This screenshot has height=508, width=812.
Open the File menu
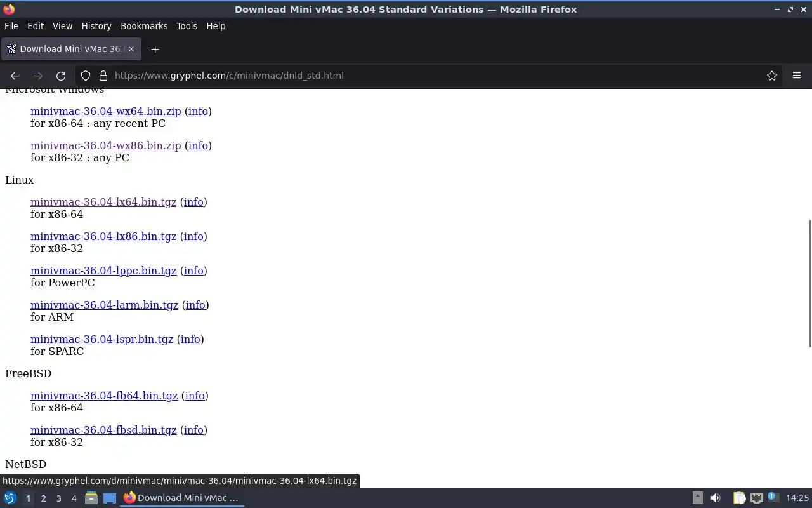[x=11, y=26]
